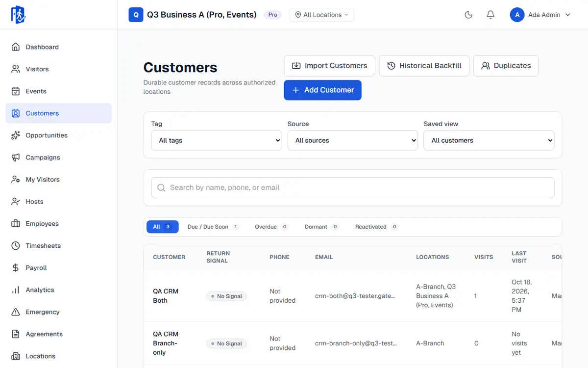Click the Customer column header

[x=169, y=257]
